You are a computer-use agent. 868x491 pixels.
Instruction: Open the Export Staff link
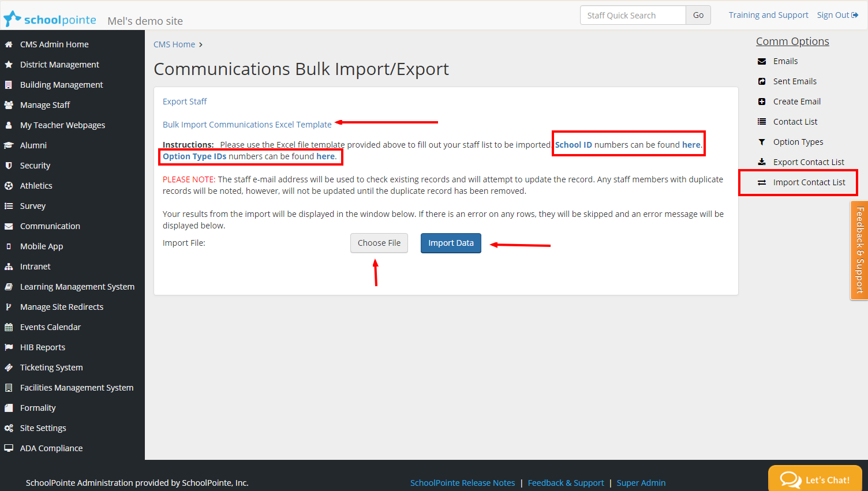tap(185, 102)
